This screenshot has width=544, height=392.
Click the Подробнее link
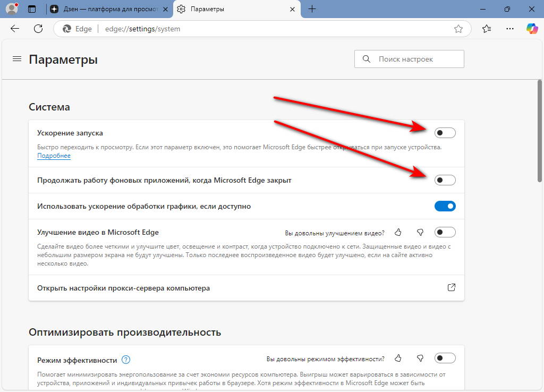point(54,156)
